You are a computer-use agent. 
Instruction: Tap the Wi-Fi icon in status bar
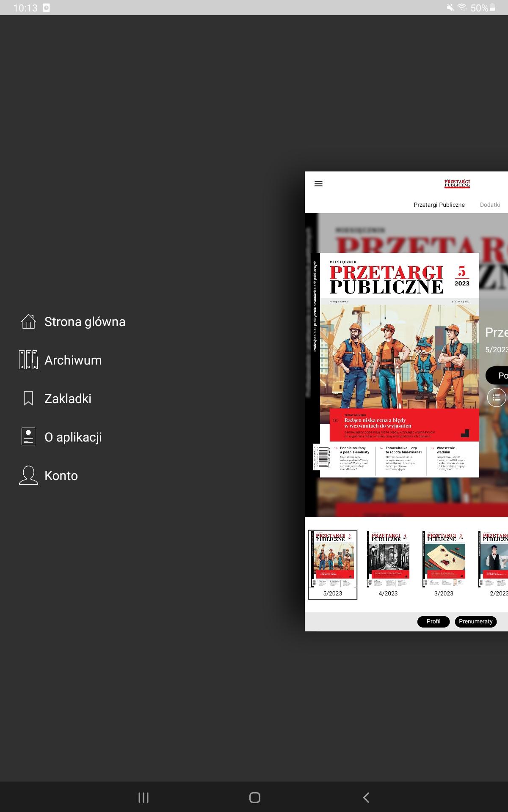462,8
